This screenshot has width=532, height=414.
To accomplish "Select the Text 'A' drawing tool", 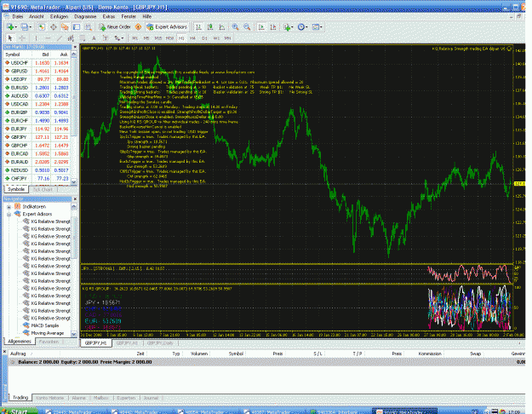I will pos(94,38).
